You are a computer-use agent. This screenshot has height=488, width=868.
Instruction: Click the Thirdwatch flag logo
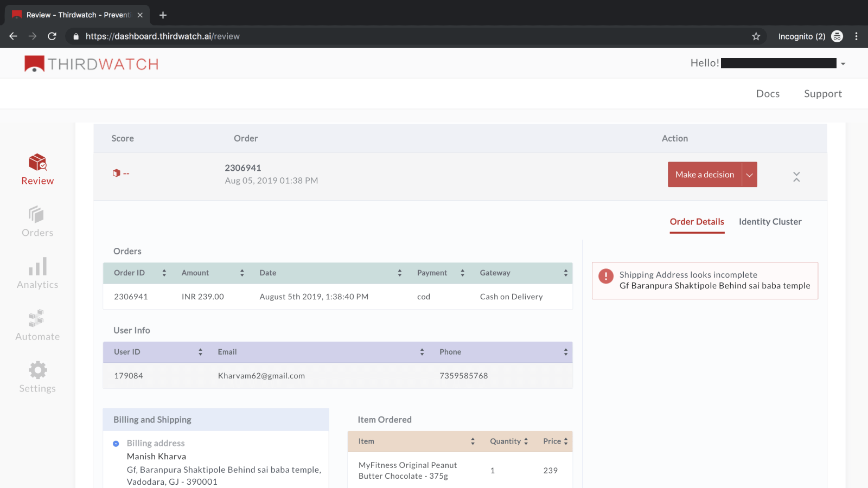[x=33, y=62]
